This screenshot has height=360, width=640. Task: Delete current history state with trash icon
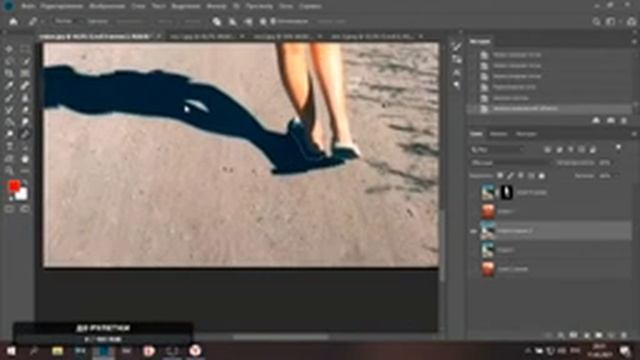[624, 120]
